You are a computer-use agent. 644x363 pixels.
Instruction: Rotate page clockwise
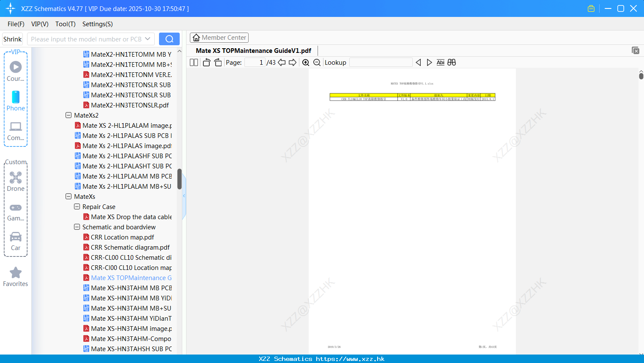[x=218, y=63]
